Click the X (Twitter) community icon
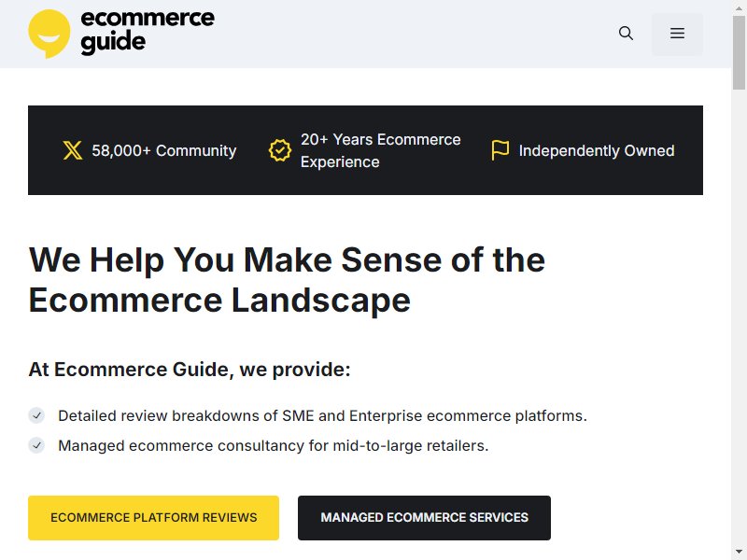 tap(73, 150)
